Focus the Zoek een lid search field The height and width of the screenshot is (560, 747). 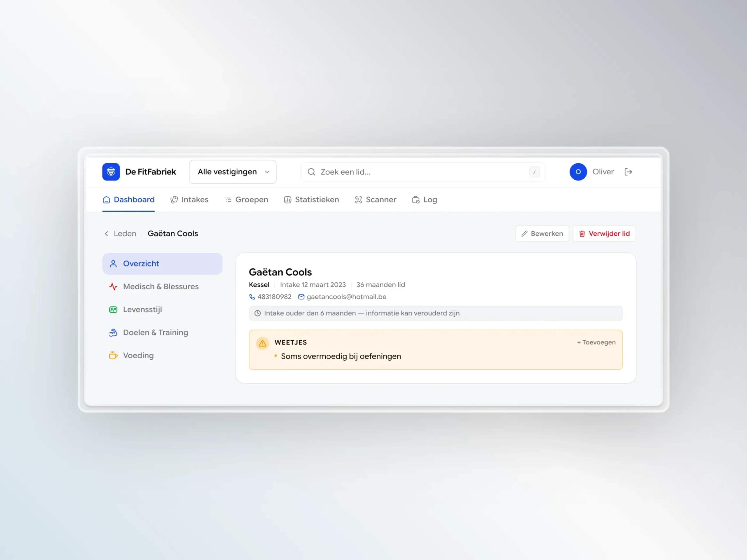[423, 172]
